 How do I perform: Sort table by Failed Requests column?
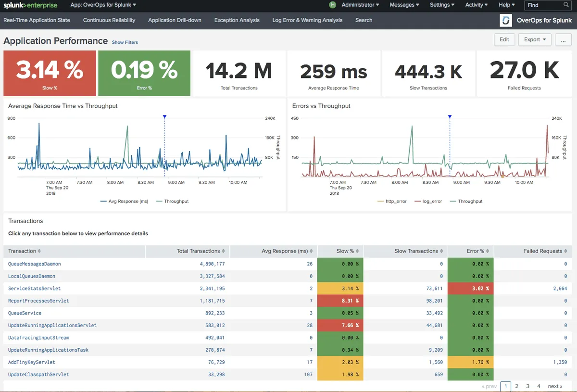click(x=542, y=251)
